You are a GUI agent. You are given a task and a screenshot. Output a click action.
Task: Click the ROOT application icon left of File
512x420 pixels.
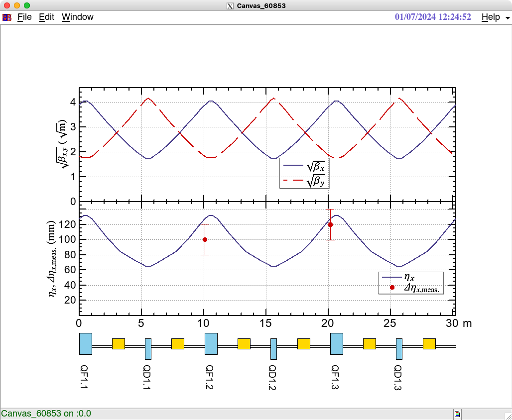(x=7, y=17)
